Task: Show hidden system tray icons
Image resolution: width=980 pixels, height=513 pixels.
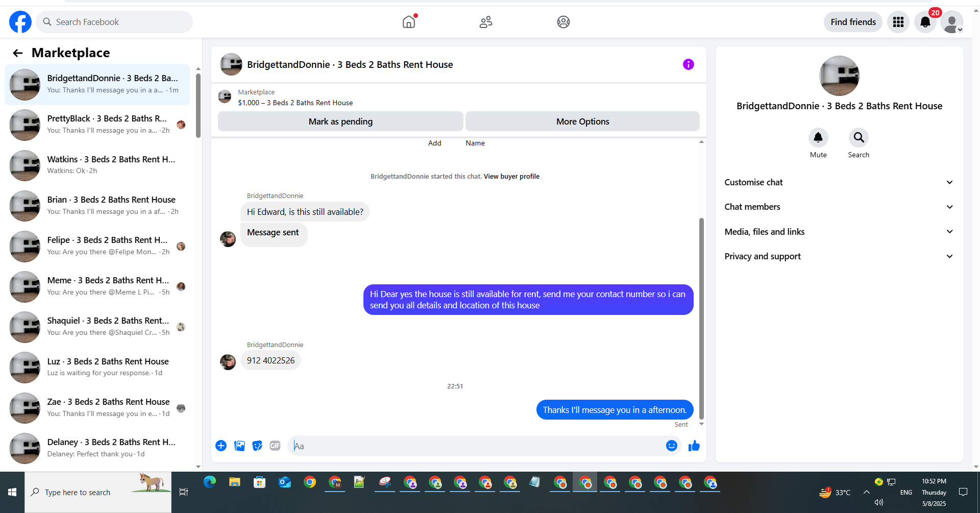Action: point(866,492)
